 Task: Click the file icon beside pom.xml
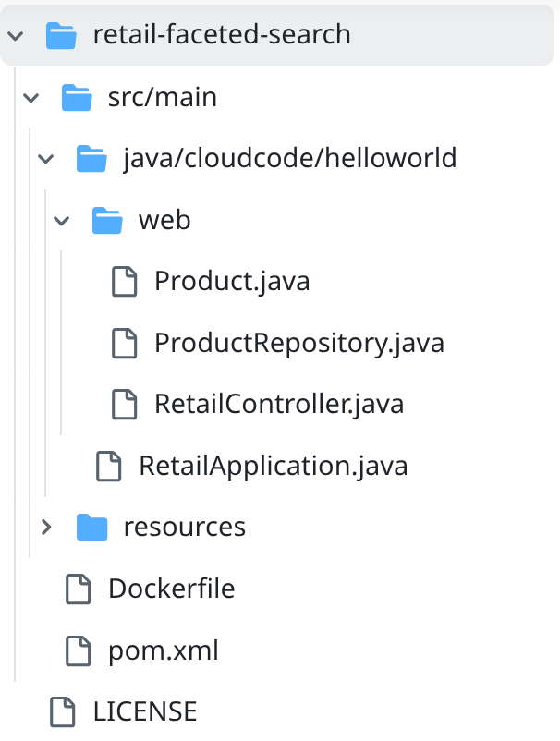point(78,650)
